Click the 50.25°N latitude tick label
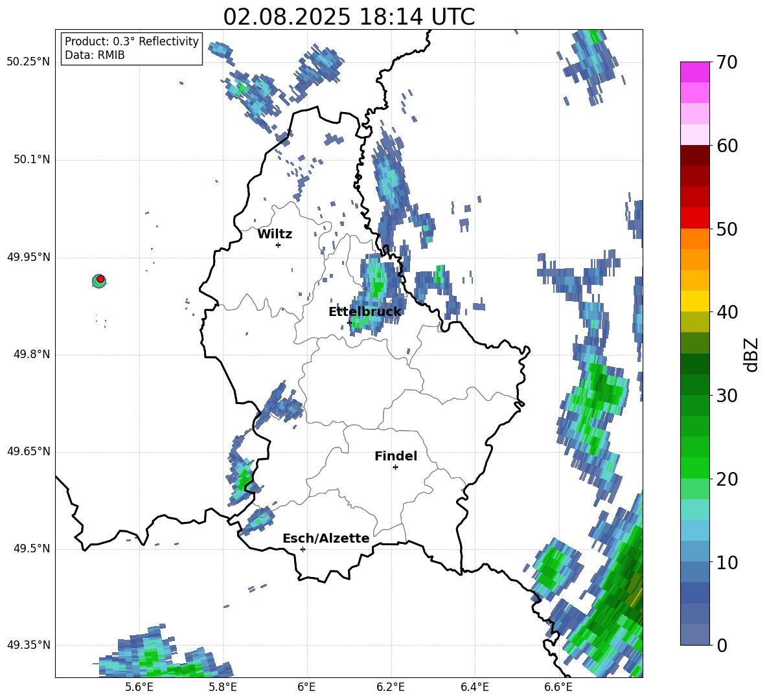Screen dimensions: 767x700 coord(29,62)
